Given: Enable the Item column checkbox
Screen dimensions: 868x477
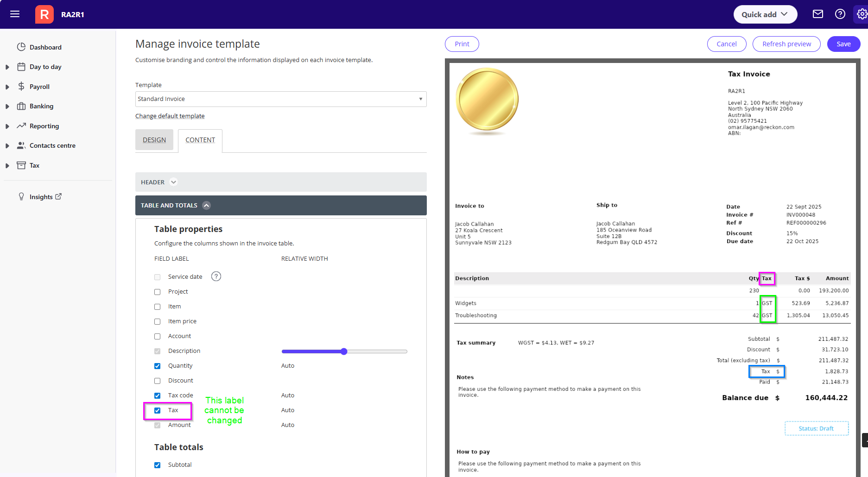Looking at the screenshot, I should [x=158, y=307].
